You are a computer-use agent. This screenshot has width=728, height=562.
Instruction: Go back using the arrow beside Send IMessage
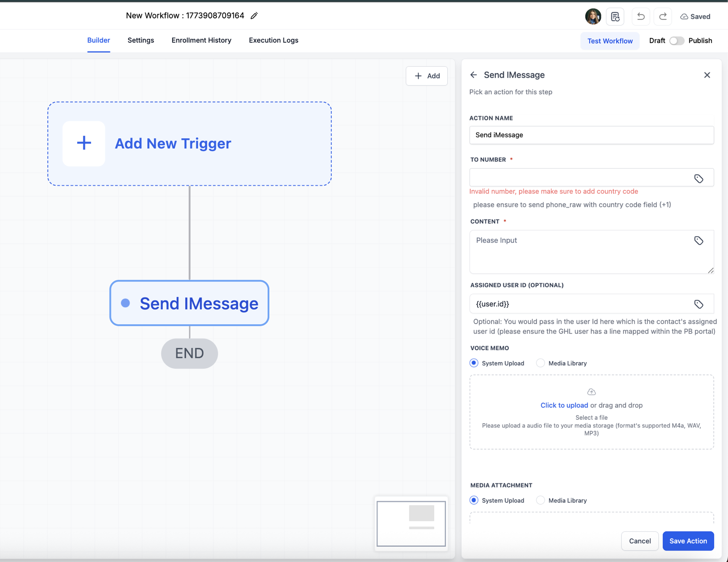tap(473, 75)
